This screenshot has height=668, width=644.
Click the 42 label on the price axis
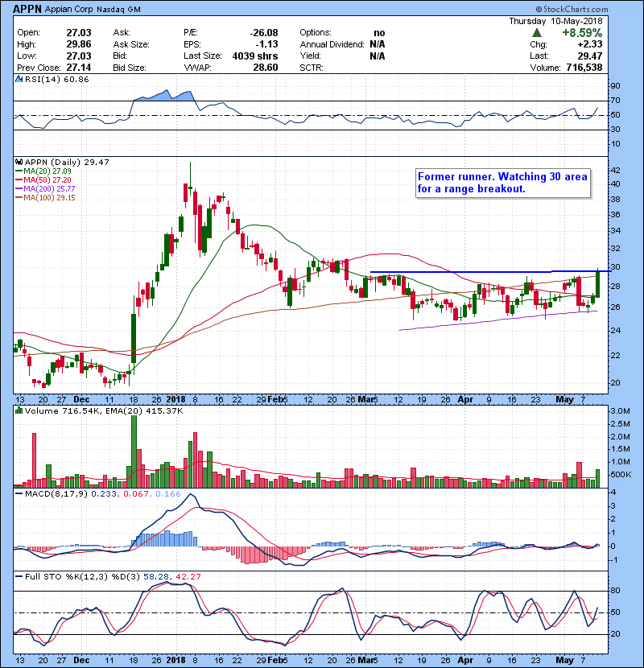click(x=616, y=171)
